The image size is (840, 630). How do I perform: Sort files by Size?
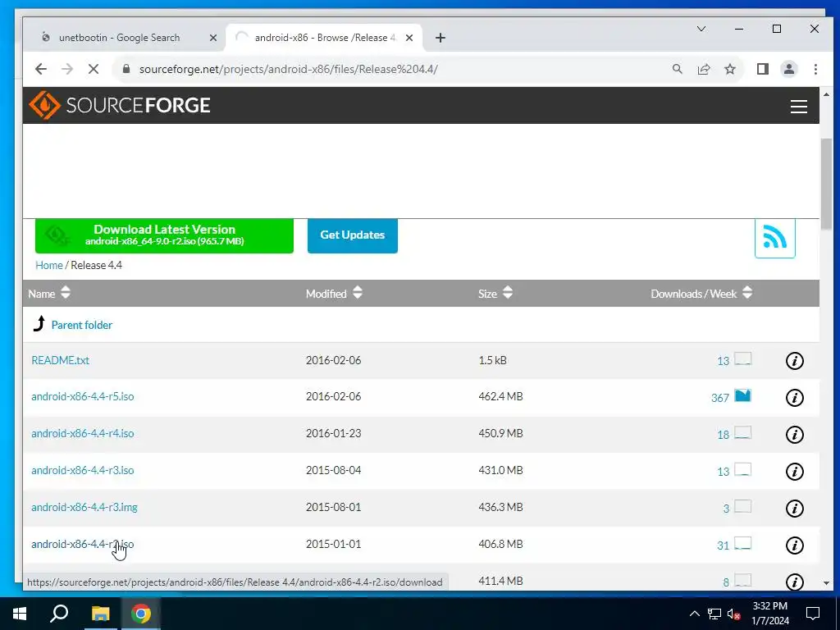pos(495,293)
